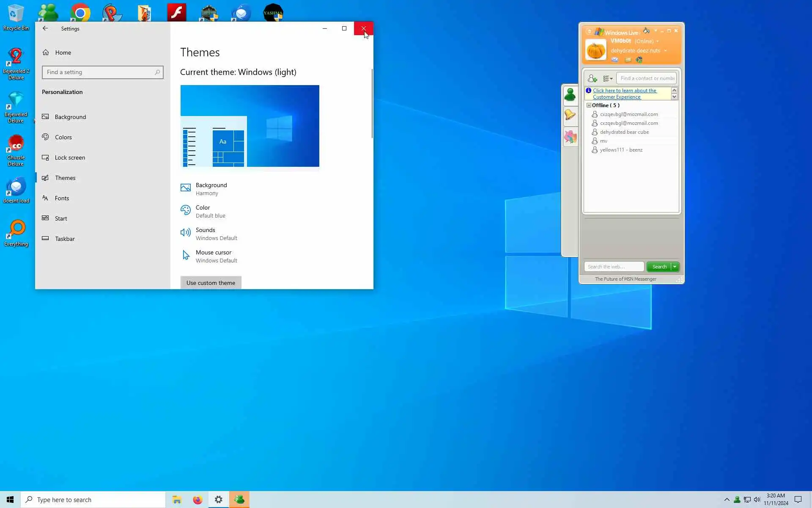This screenshot has width=812, height=508.
Task: Click the pumpkin display picture
Action: tap(595, 50)
